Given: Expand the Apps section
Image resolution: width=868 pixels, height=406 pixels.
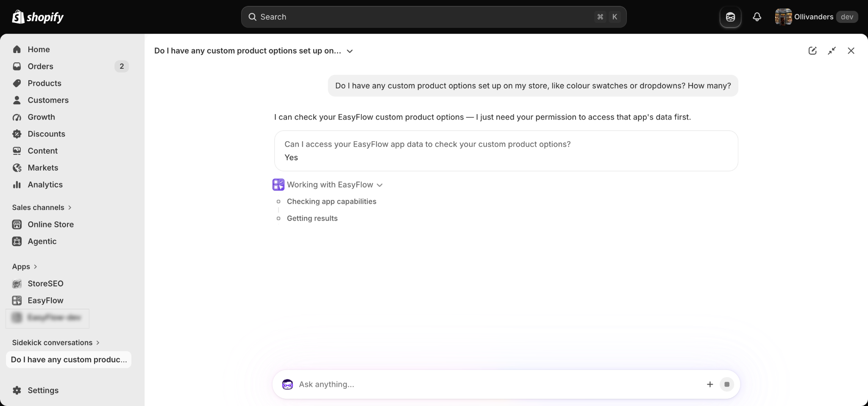Looking at the screenshot, I should (x=25, y=266).
